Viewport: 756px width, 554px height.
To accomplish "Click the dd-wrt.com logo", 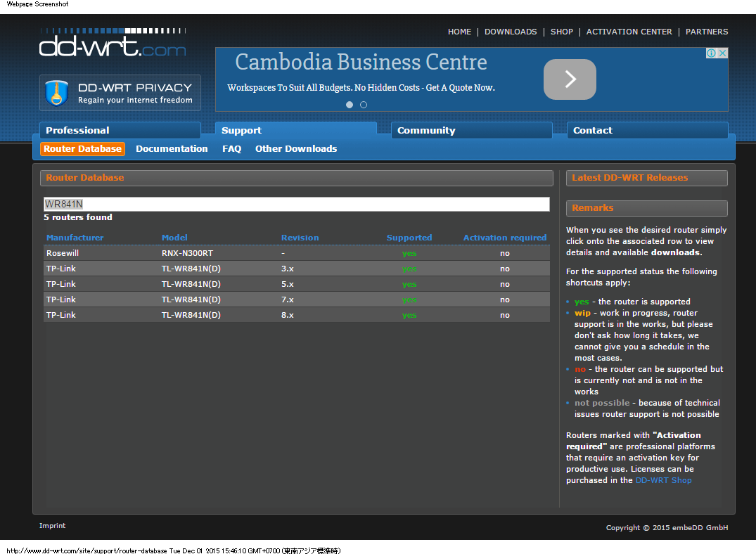I will (113, 42).
